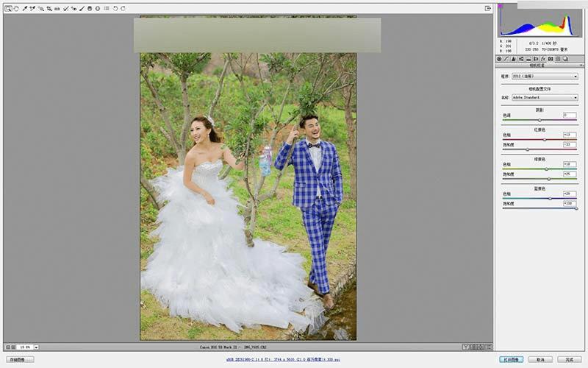Switch to the Basic panel tab
The width and height of the screenshot is (588, 368).
point(499,59)
